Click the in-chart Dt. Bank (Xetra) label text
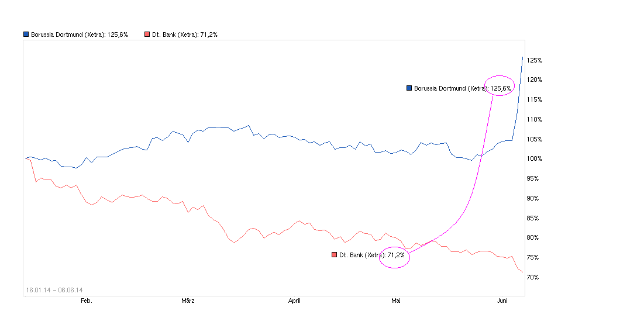This screenshot has height=335, width=644. pos(359,255)
